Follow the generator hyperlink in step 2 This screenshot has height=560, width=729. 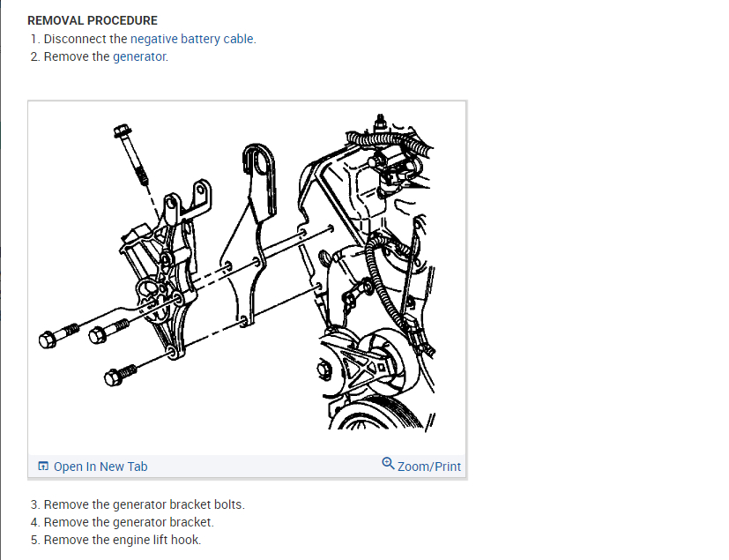point(139,56)
